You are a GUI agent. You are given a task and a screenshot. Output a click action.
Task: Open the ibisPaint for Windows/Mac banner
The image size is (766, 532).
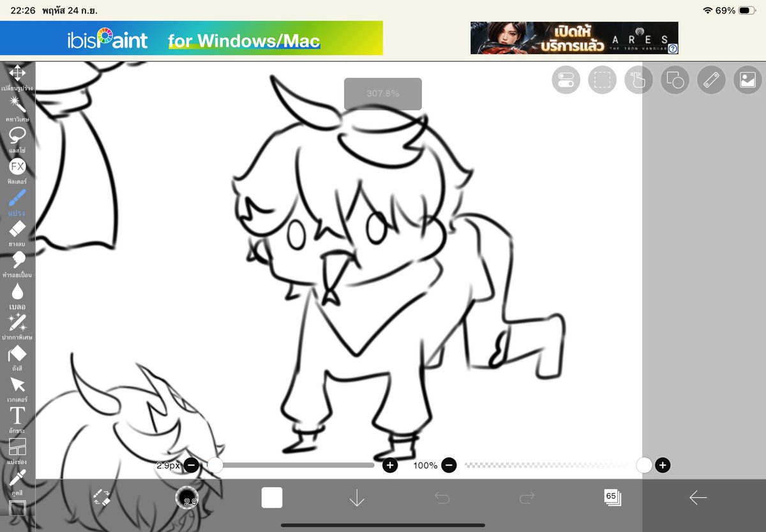coord(191,38)
